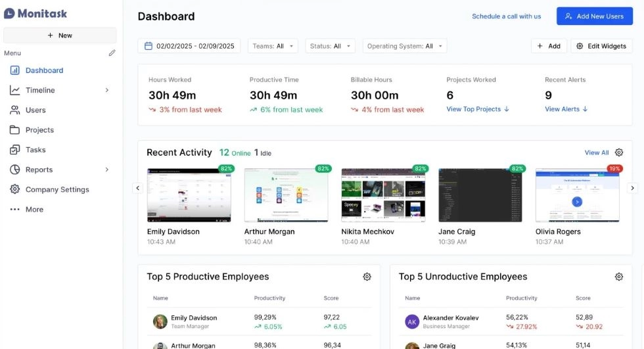Click the pencil edit icon beside Menu

(112, 53)
